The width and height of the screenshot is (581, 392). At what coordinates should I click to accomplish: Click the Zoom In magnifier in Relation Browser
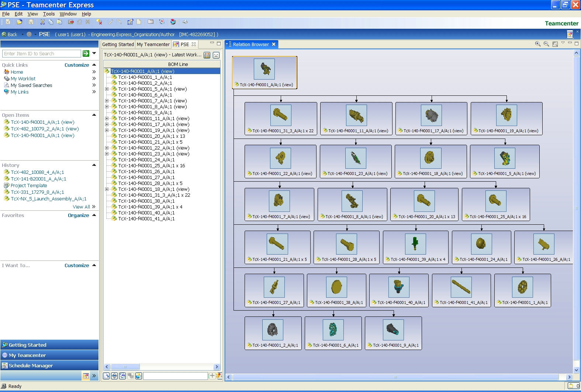538,44
